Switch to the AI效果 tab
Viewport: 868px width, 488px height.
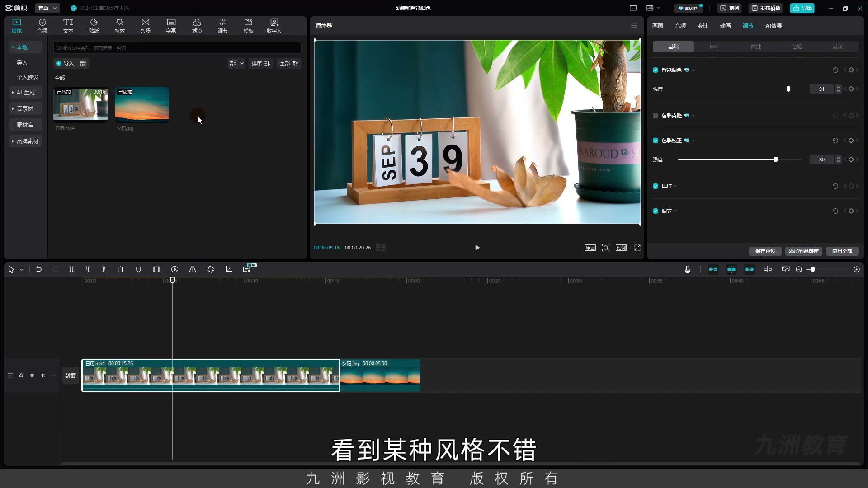pos(774,26)
